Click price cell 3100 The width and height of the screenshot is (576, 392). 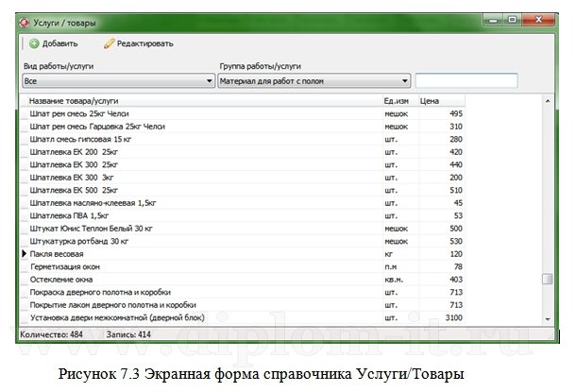442,317
